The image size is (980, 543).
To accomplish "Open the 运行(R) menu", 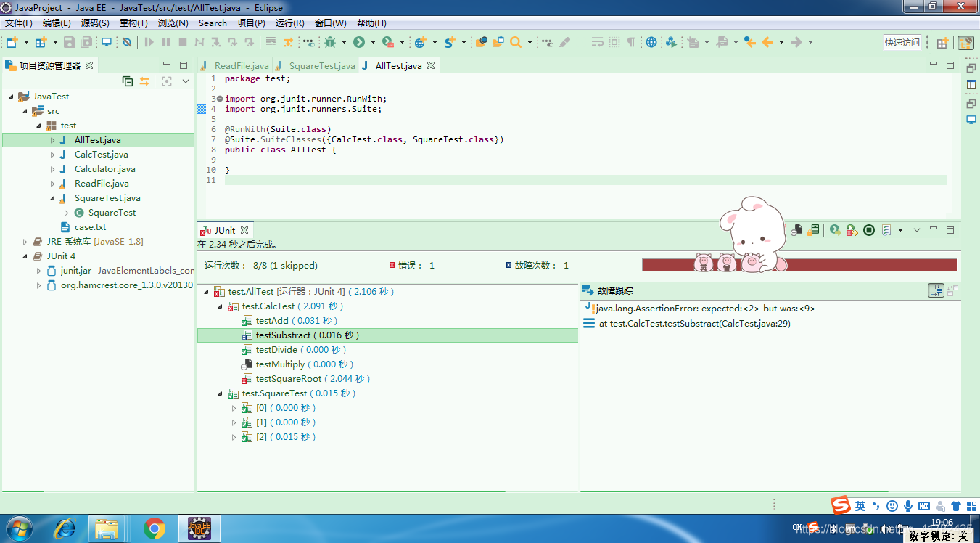I will pyautogui.click(x=290, y=23).
